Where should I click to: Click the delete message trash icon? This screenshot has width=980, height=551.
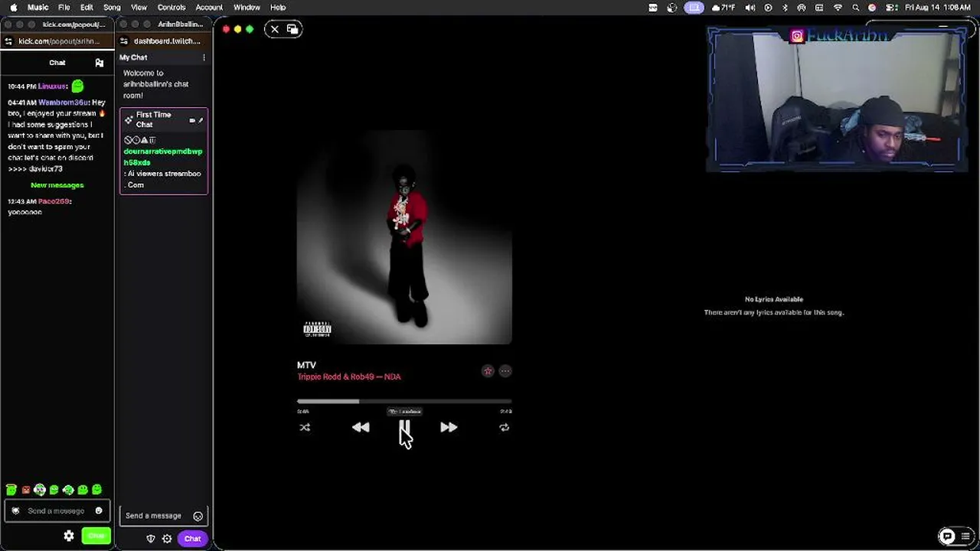[152, 140]
